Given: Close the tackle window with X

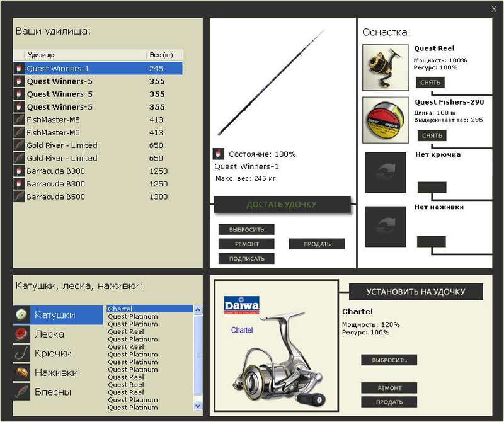Looking at the screenshot, I should click(494, 9).
